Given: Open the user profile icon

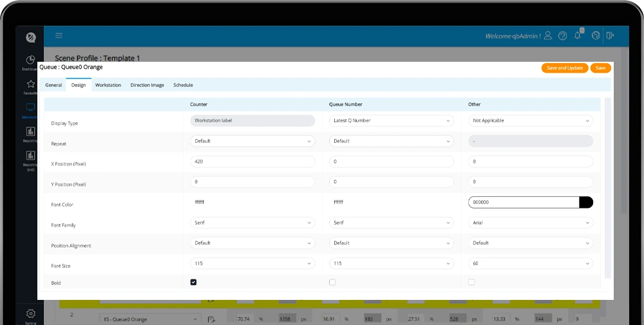Looking at the screenshot, I should (548, 36).
